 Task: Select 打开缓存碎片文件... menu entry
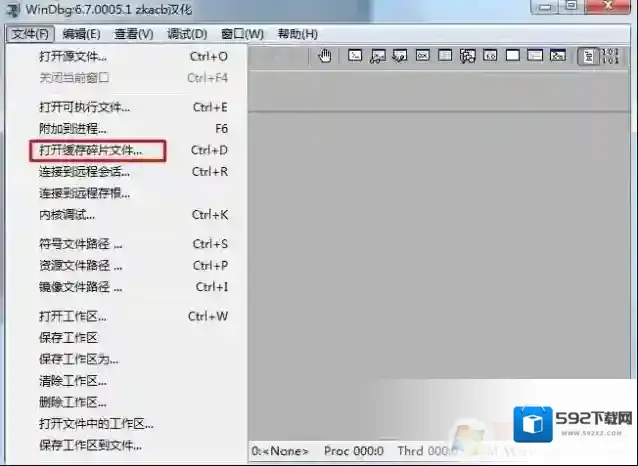pos(91,150)
